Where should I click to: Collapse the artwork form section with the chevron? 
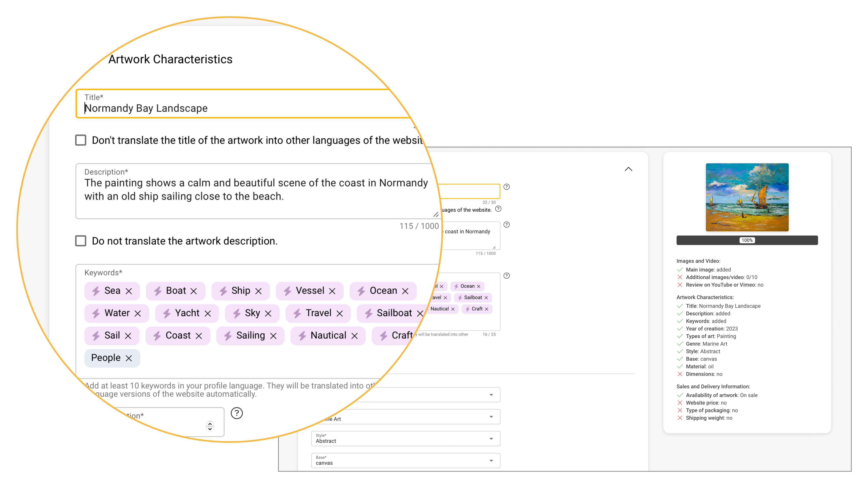pyautogui.click(x=629, y=169)
